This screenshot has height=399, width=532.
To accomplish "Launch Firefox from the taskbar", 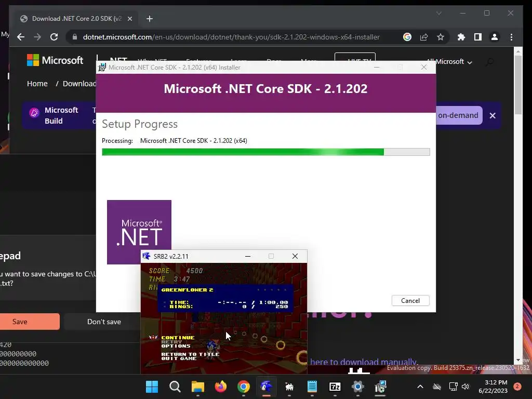I will (x=220, y=387).
